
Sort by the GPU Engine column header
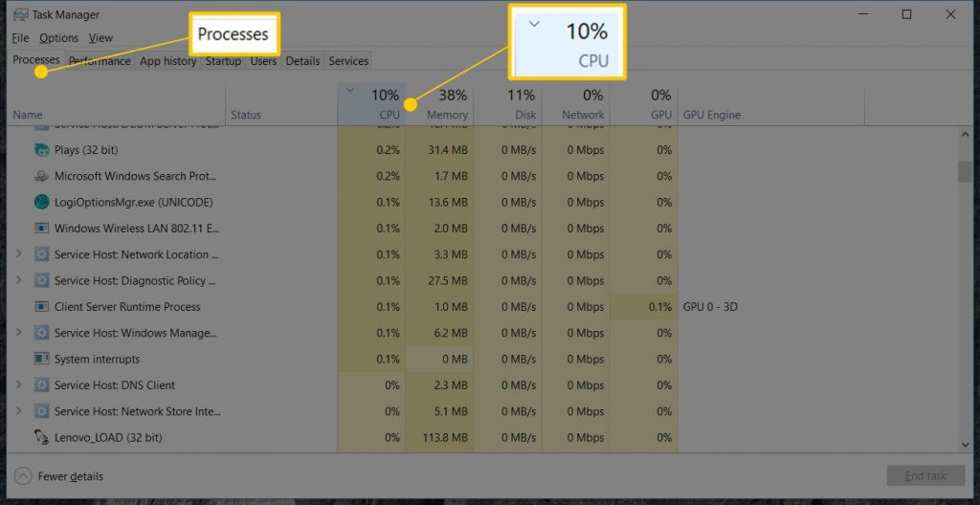[771, 105]
